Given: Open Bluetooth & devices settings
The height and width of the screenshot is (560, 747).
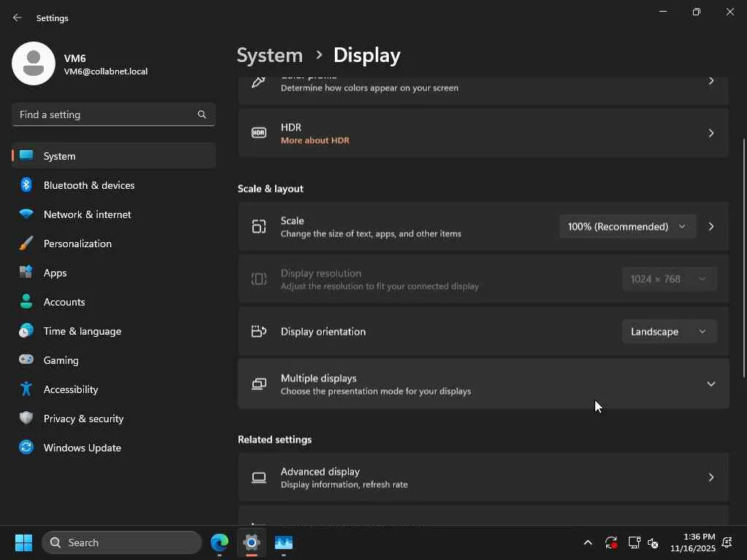Looking at the screenshot, I should tap(88, 185).
